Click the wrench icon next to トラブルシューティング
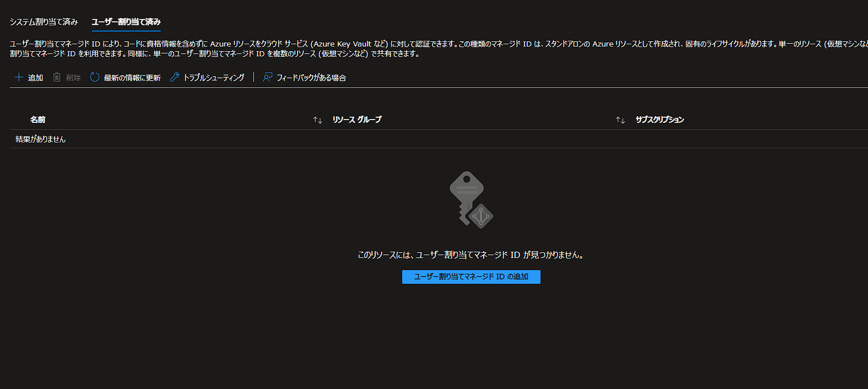Viewport: 868px width, 389px height. coord(173,76)
